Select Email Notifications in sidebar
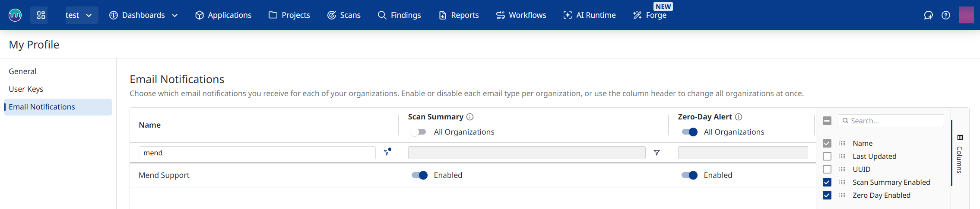The width and height of the screenshot is (980, 209). [58, 107]
